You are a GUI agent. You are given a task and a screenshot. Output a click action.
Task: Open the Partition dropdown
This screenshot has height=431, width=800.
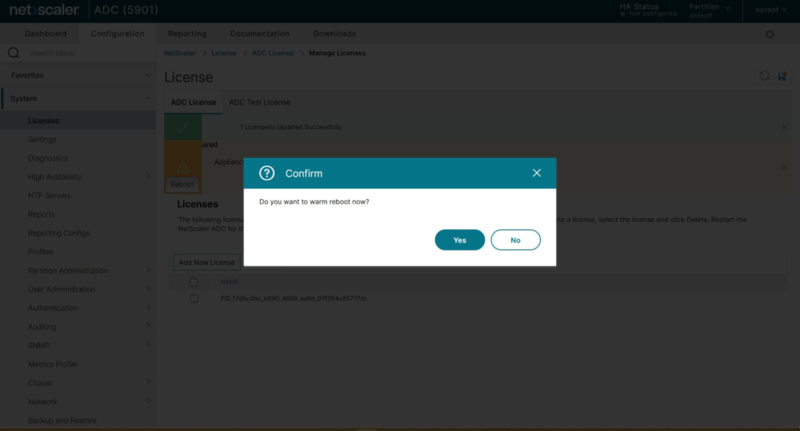tap(709, 11)
